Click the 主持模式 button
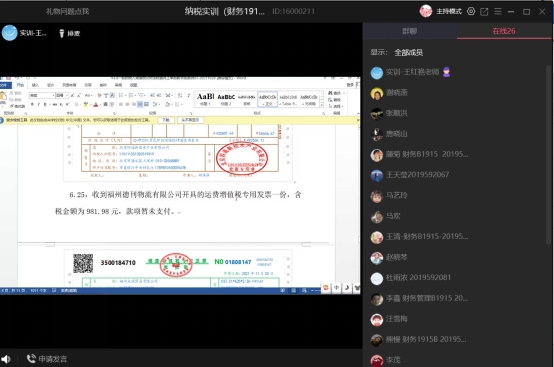554x367 pixels. [449, 11]
